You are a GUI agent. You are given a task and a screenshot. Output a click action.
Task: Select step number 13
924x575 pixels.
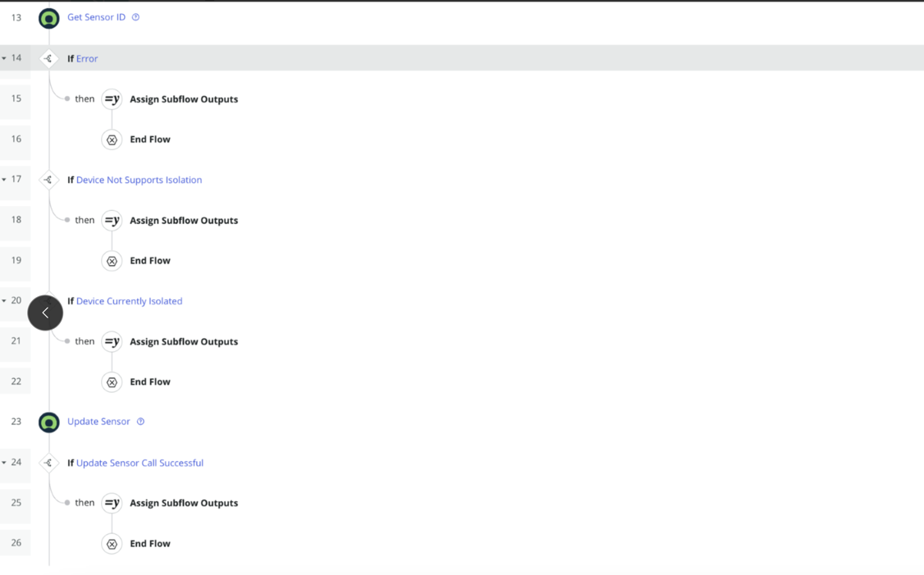16,18
